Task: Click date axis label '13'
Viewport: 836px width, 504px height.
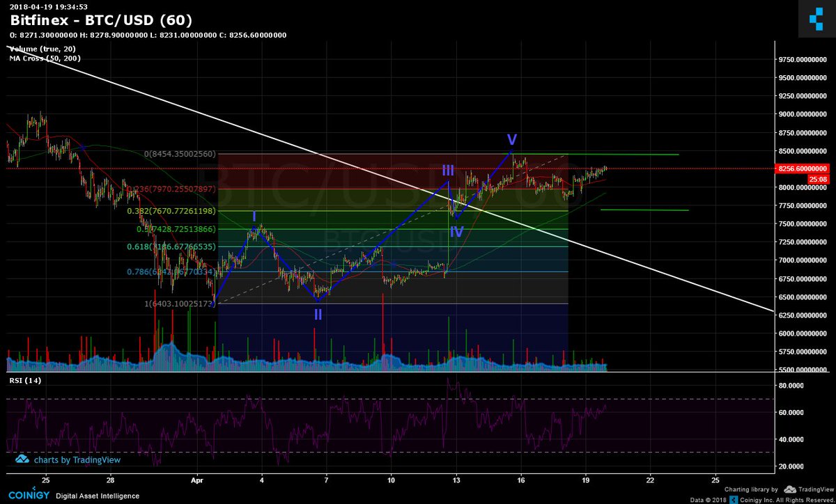Action: [x=456, y=480]
